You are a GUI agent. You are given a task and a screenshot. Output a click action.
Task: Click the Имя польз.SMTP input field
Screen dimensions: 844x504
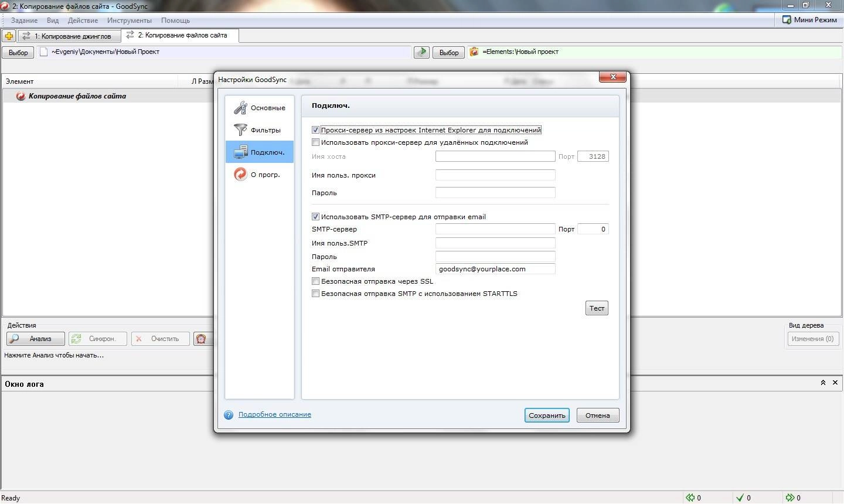pos(495,243)
